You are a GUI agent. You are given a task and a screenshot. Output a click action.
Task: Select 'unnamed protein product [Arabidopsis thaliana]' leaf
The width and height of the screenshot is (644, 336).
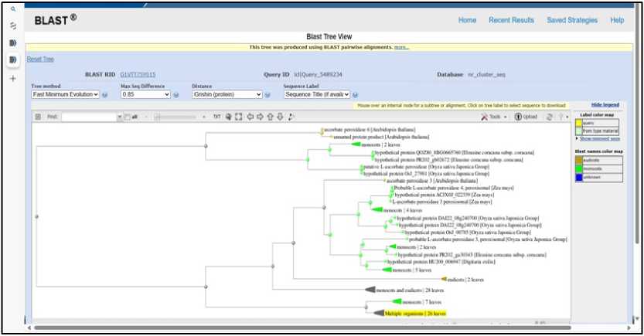click(382, 137)
